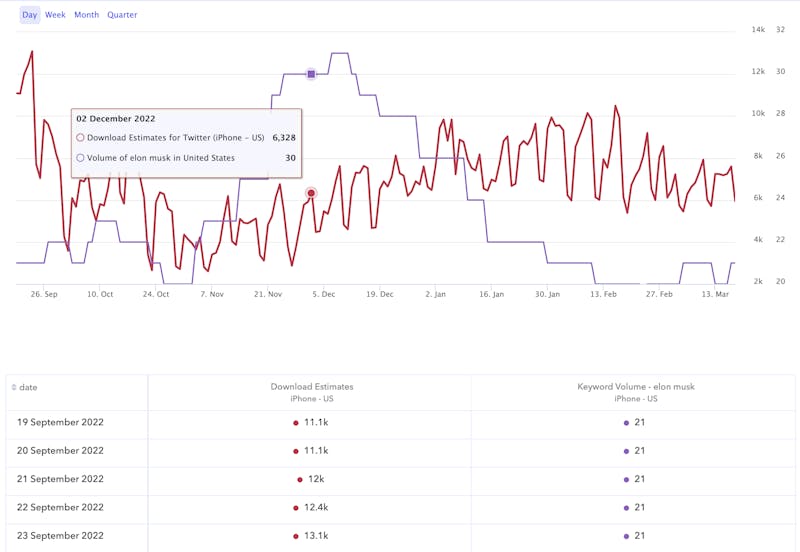Switch chart to Month view

pos(86,15)
